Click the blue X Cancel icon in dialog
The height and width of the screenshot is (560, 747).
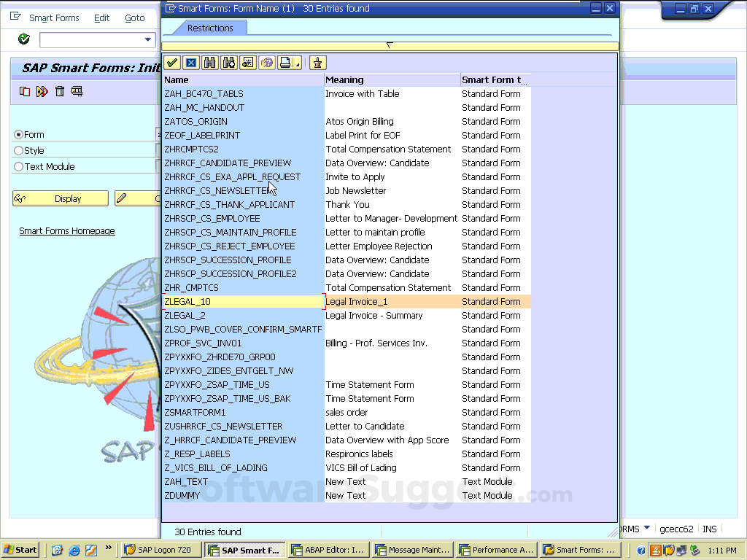point(191,63)
